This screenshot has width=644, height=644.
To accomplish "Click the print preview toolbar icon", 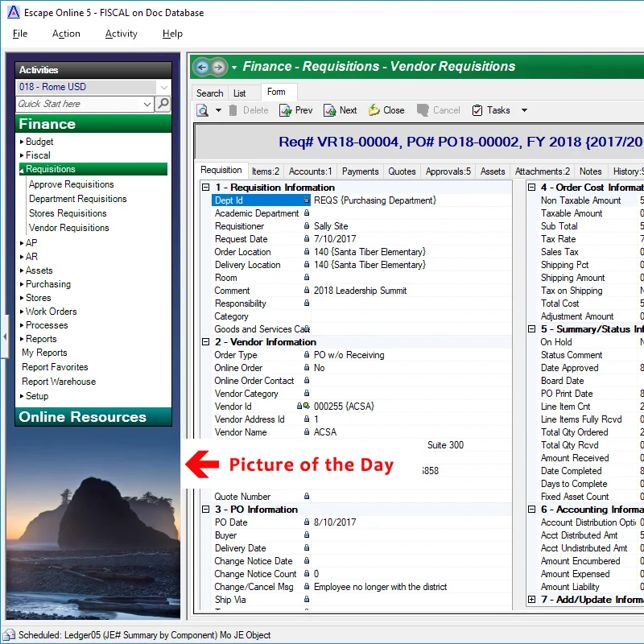I will click(x=203, y=110).
